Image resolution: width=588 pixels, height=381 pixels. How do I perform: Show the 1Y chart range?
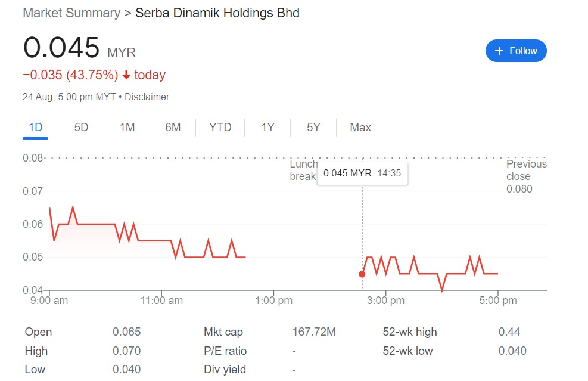tap(267, 127)
